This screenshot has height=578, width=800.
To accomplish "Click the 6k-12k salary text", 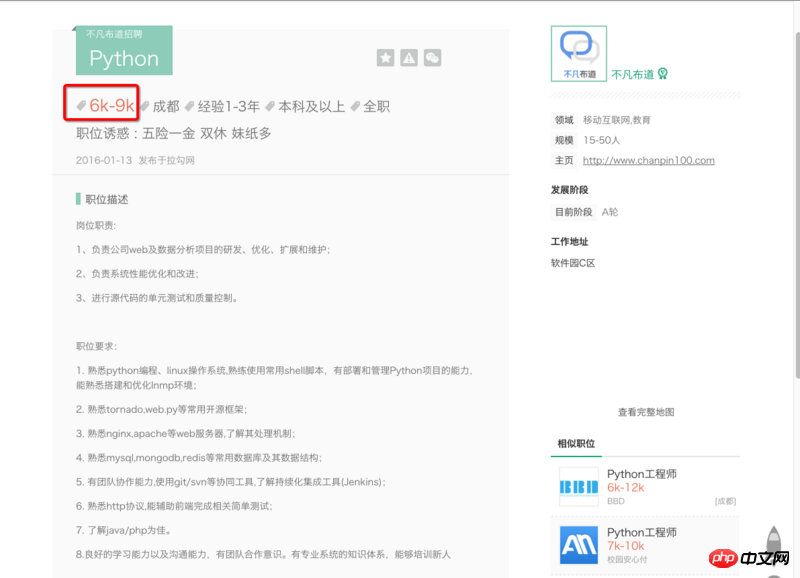I will tap(626, 488).
